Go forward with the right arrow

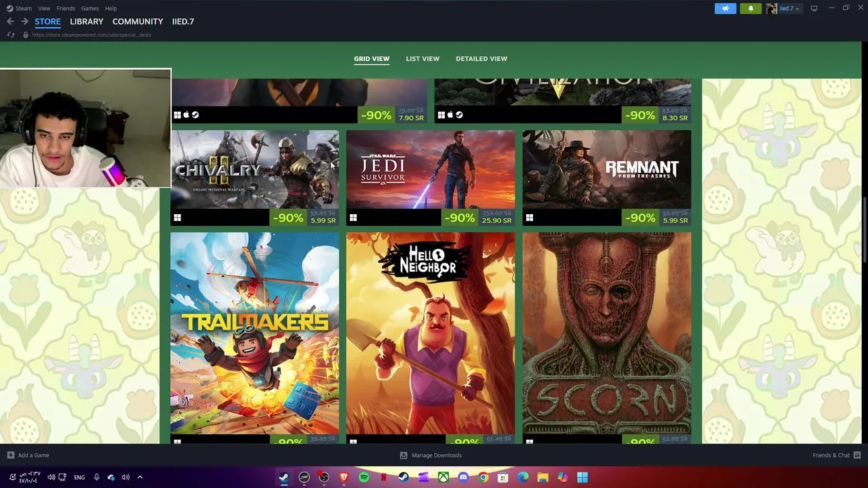(24, 22)
